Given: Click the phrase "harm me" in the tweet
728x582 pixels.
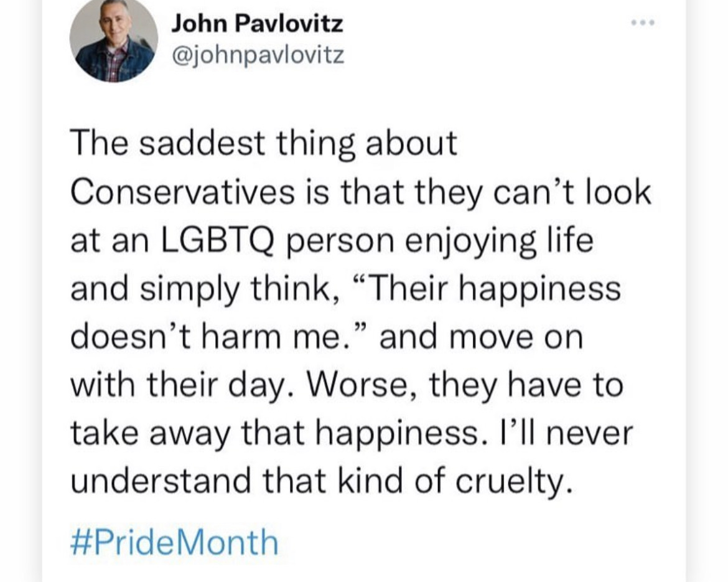Looking at the screenshot, I should pos(279,337).
